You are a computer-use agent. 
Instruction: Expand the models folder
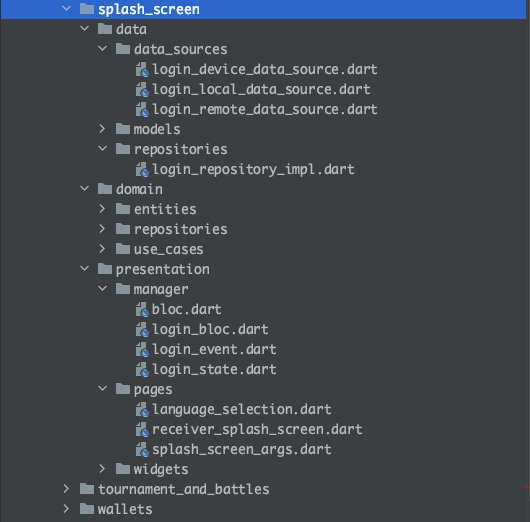click(x=102, y=129)
